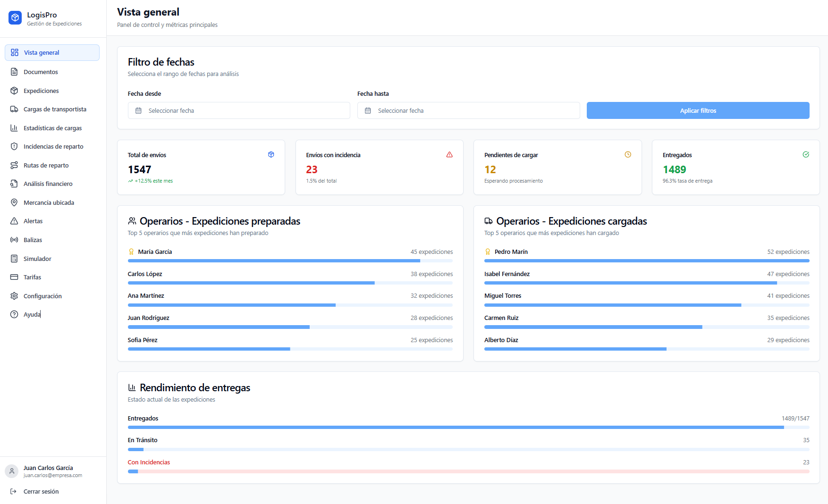
Task: Click the clock icon on Pendientes de cargar
Action: (628, 154)
